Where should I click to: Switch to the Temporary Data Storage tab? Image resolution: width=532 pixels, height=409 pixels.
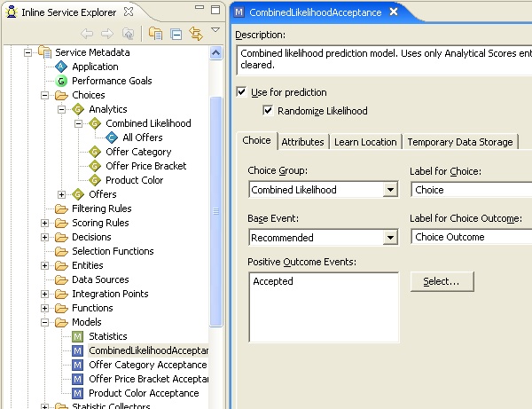click(x=460, y=142)
